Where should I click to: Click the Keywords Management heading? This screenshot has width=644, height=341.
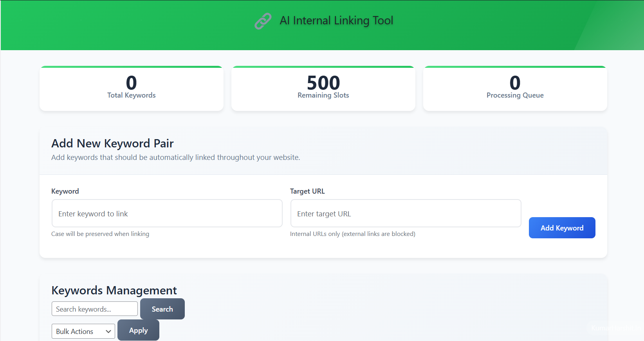click(114, 290)
